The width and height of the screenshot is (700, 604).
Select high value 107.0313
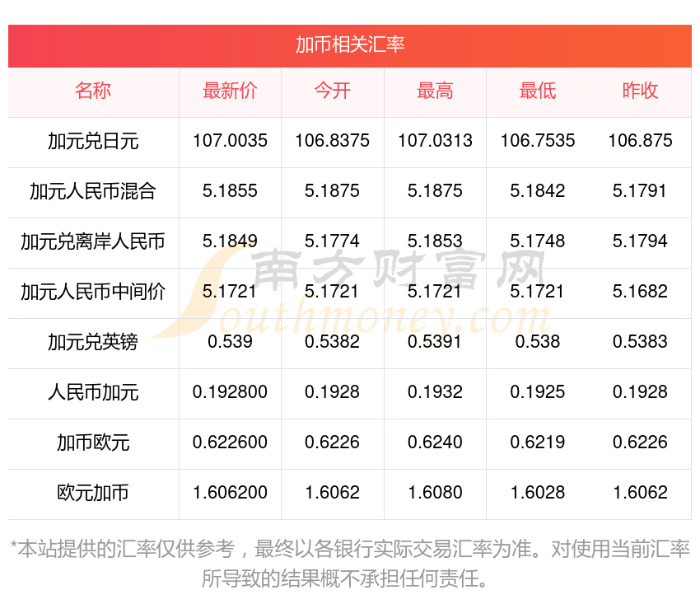click(x=436, y=141)
